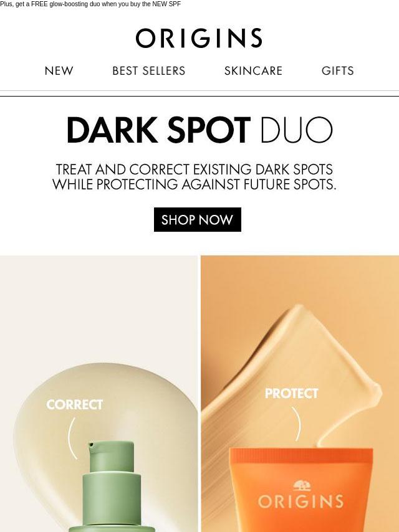Click the Origins logo header
The width and height of the screenshot is (399, 532).
pos(199,38)
